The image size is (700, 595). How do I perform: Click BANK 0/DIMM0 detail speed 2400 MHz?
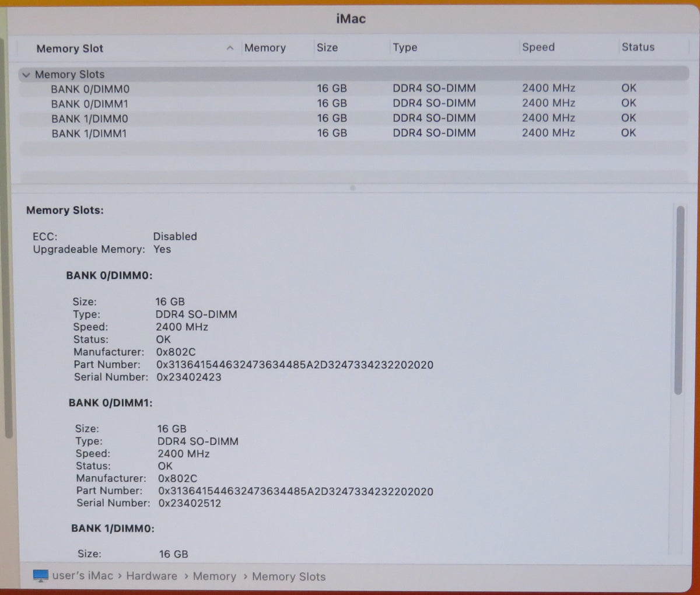click(182, 327)
